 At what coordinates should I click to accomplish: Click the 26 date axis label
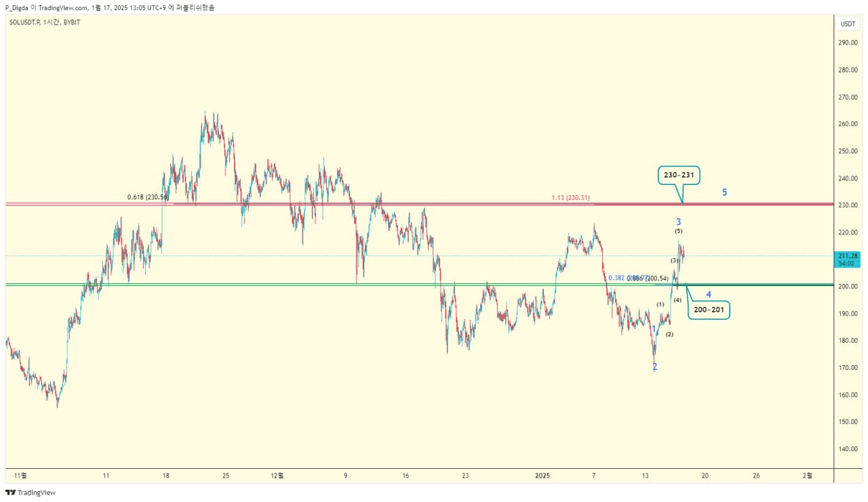(x=757, y=476)
